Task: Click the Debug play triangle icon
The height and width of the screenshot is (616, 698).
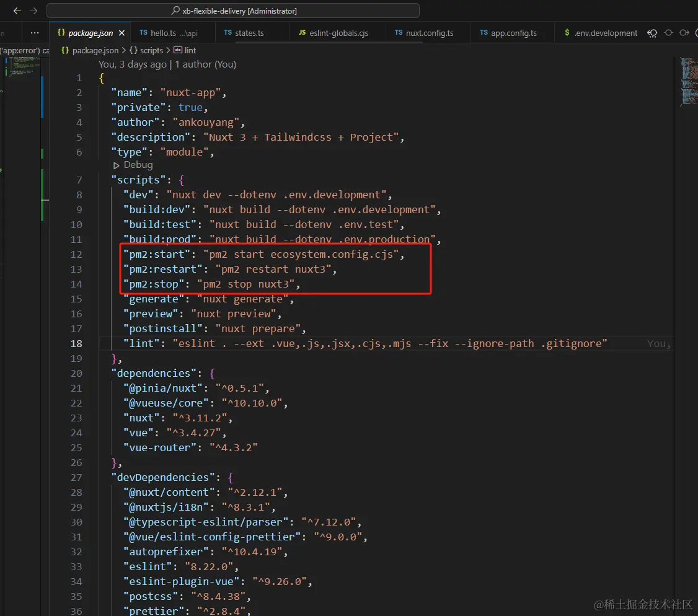Action: point(116,165)
